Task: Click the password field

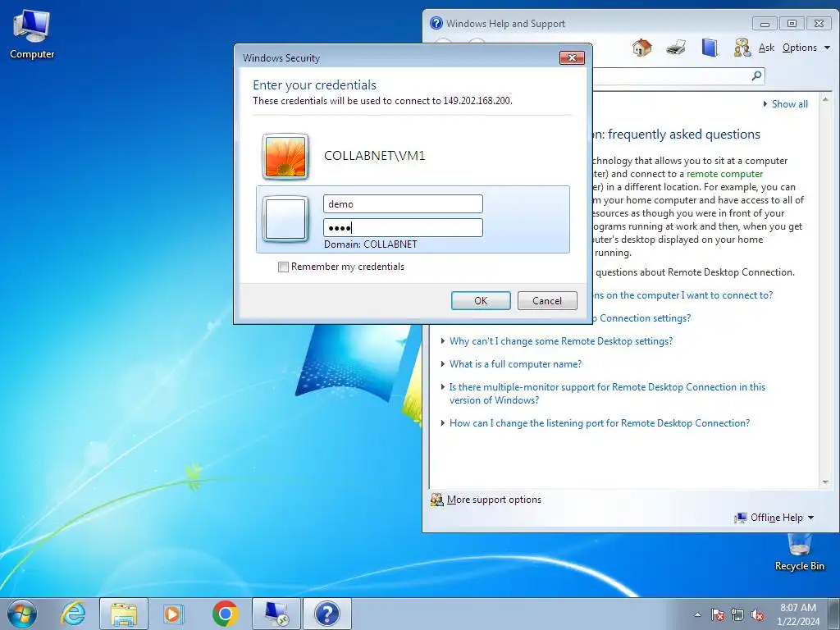Action: tap(403, 228)
